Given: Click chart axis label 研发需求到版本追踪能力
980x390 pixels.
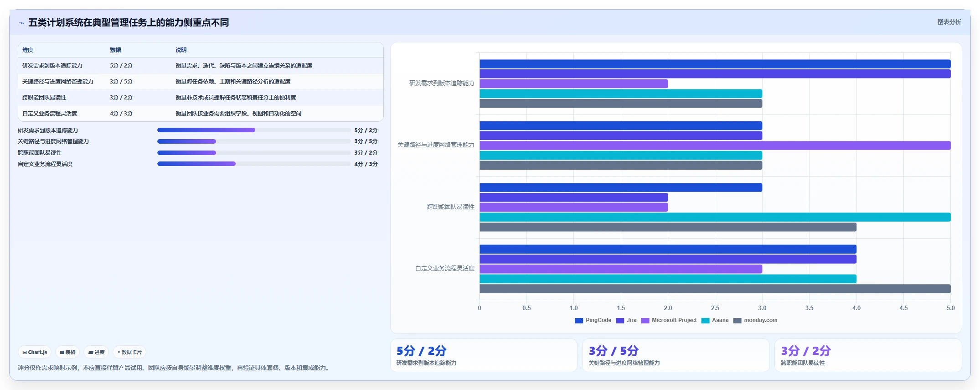Looking at the screenshot, I should tap(442, 83).
